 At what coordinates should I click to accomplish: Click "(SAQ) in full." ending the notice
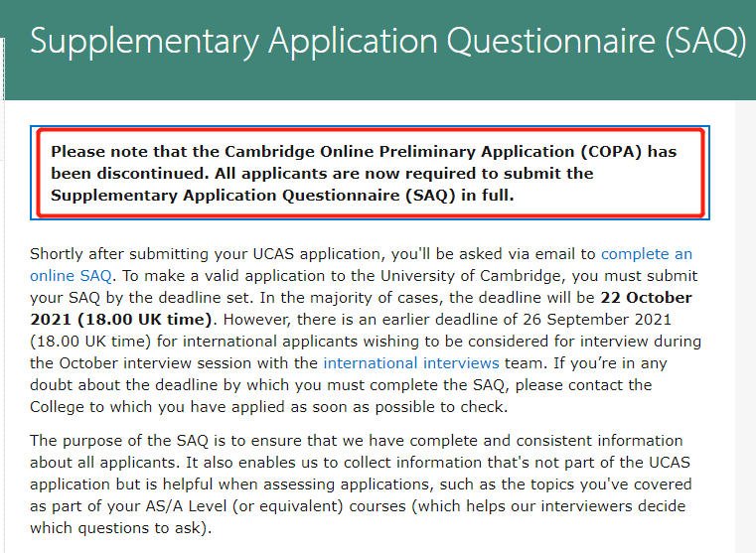(460, 196)
